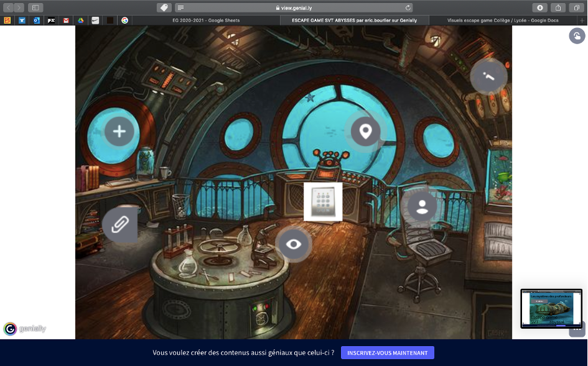588x366 pixels.
Task: Go forward with Safari's forward arrow
Action: click(x=19, y=7)
